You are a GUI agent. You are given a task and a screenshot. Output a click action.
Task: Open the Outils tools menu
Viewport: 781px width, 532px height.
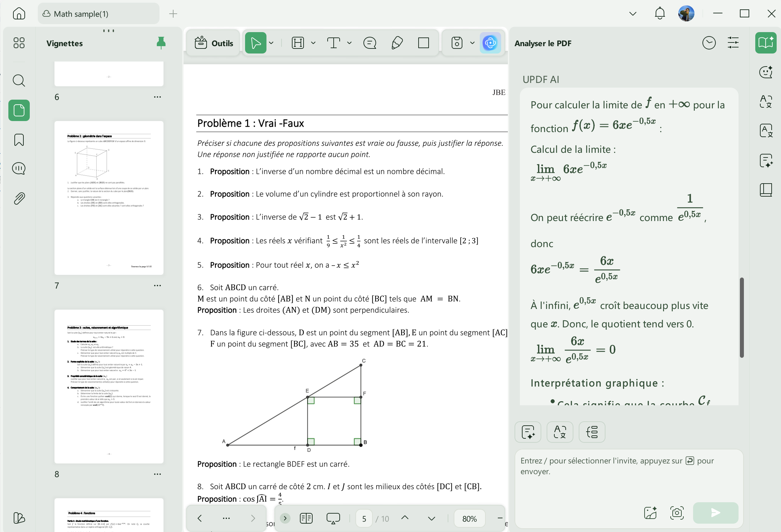(213, 43)
